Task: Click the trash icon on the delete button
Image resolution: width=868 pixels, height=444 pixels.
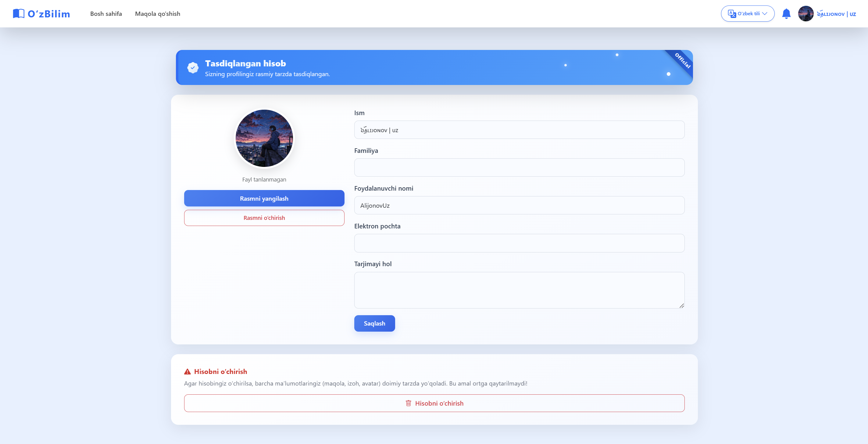Action: coord(409,403)
